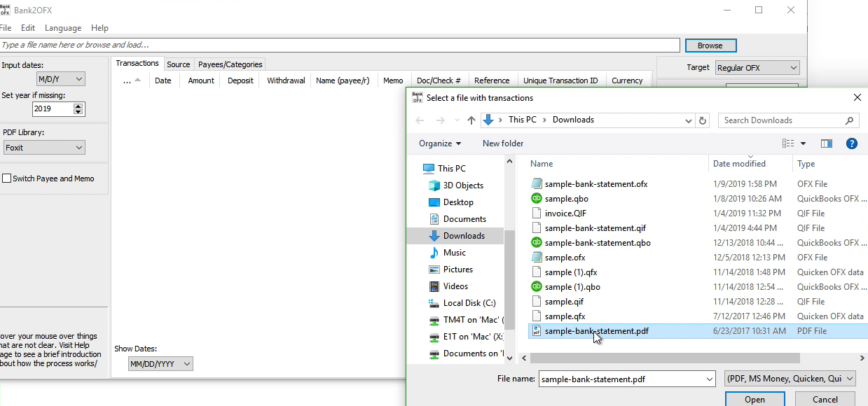Image resolution: width=868 pixels, height=406 pixels.
Task: Click sample-bank-statement.ofx file icon
Action: pos(537,184)
